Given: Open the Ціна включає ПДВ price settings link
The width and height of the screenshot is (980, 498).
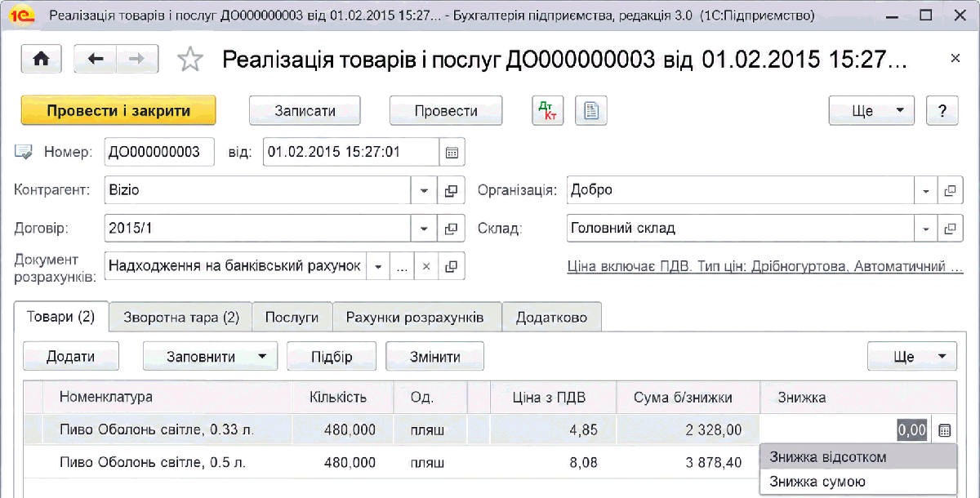Looking at the screenshot, I should (765, 267).
